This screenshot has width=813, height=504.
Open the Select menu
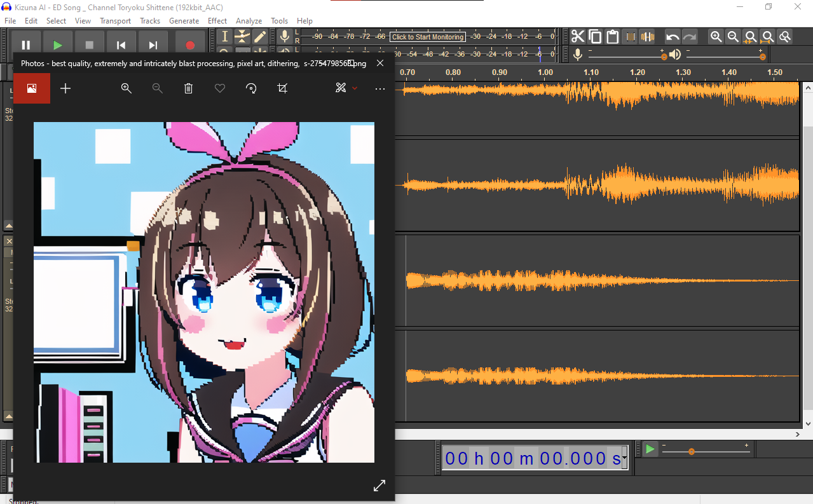coord(56,21)
